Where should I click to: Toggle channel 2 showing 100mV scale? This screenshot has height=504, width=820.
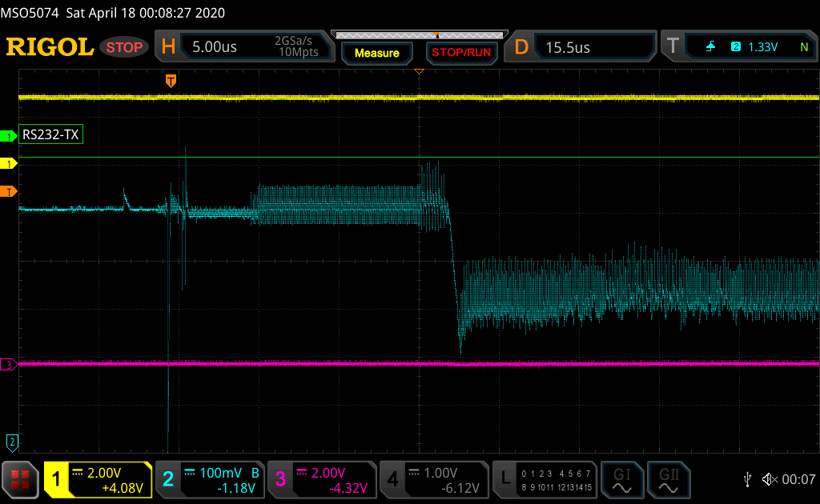click(x=209, y=479)
